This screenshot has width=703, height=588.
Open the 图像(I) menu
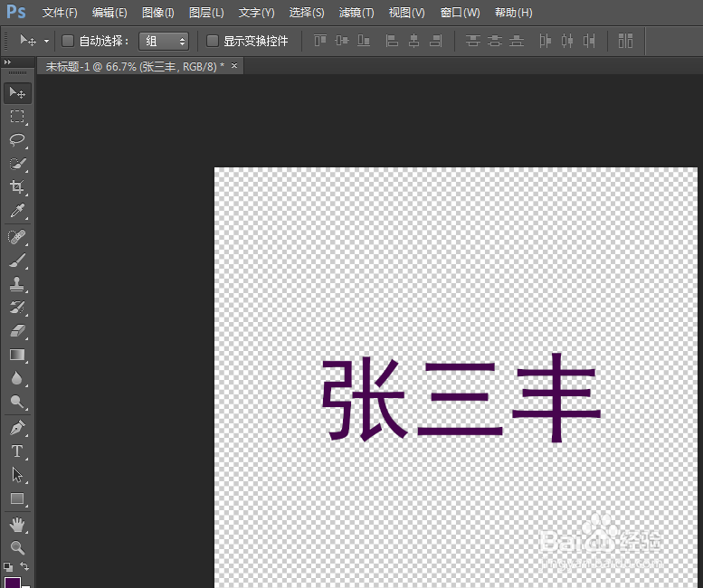(x=157, y=13)
